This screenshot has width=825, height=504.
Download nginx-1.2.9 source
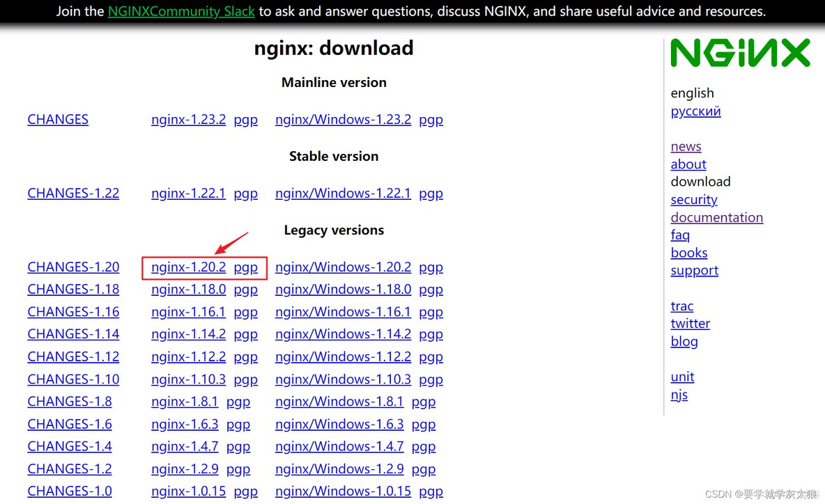[x=185, y=468]
